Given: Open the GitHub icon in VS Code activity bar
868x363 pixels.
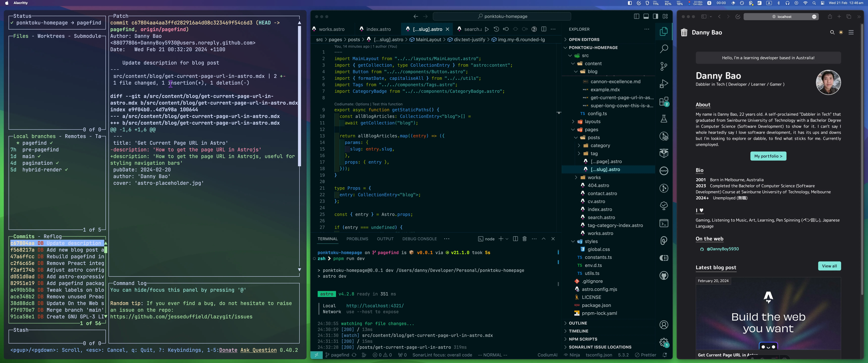Looking at the screenshot, I should tap(664, 275).
